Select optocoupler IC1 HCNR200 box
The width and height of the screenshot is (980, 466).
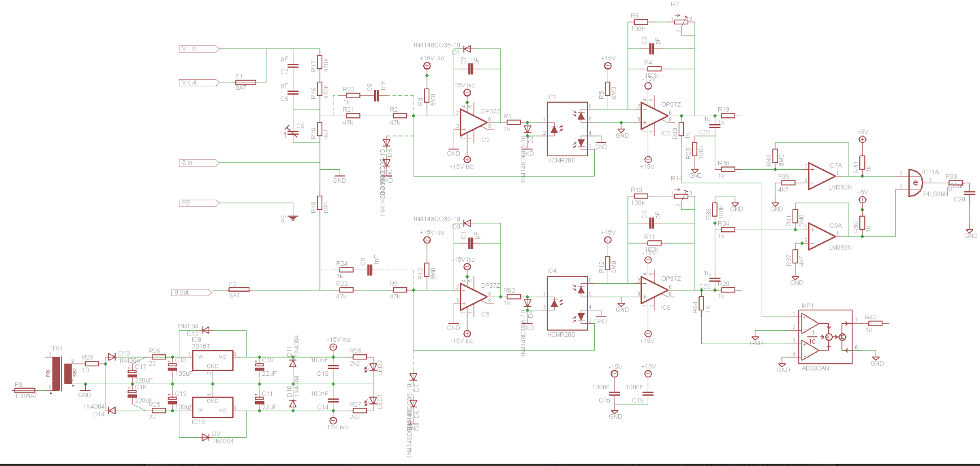coord(568,129)
